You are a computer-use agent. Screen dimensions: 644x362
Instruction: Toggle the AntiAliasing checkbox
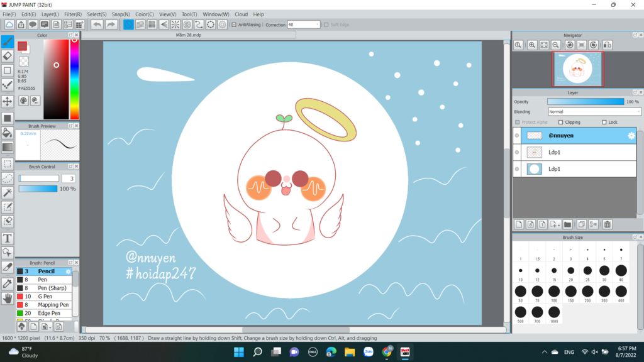tap(234, 25)
